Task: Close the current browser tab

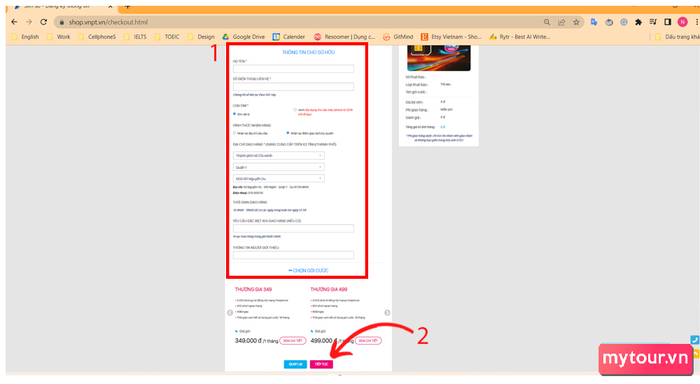Action: (x=110, y=7)
